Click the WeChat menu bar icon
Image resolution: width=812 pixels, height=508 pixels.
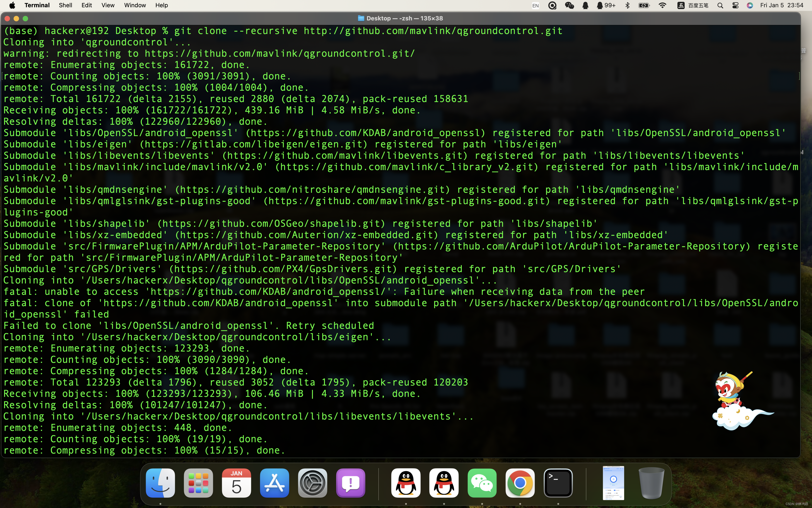point(569,5)
